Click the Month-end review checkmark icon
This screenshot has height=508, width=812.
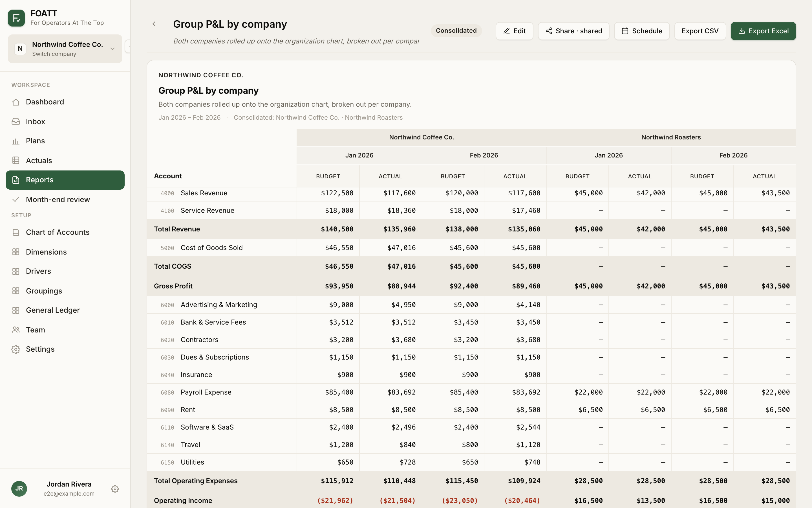(x=16, y=200)
